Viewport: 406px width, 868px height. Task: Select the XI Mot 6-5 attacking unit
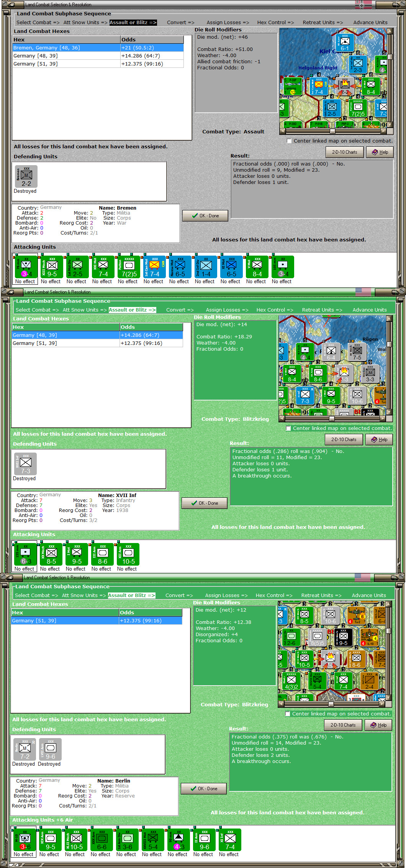pyautogui.click(x=232, y=267)
